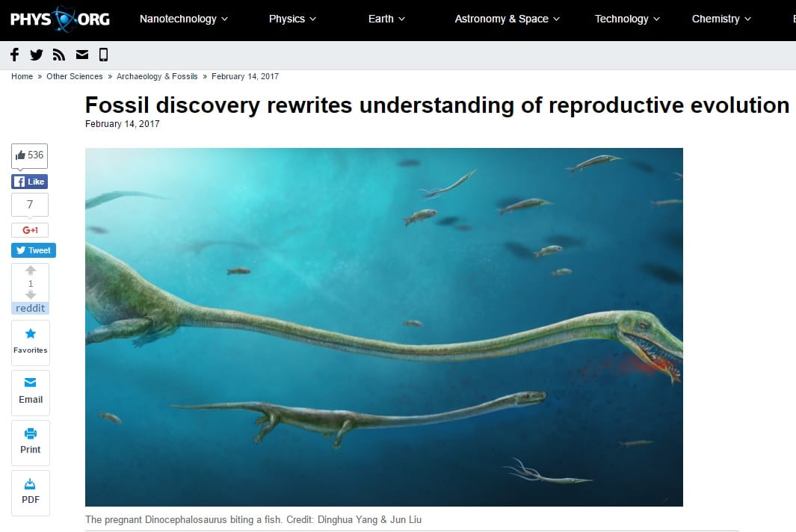Downvote the article on reddit

[31, 295]
